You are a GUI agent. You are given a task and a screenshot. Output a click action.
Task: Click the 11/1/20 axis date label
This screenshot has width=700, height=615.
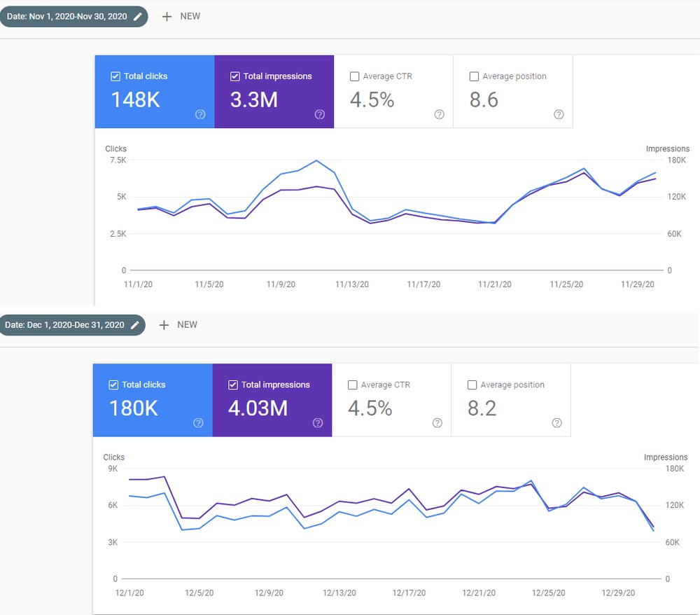(x=138, y=284)
